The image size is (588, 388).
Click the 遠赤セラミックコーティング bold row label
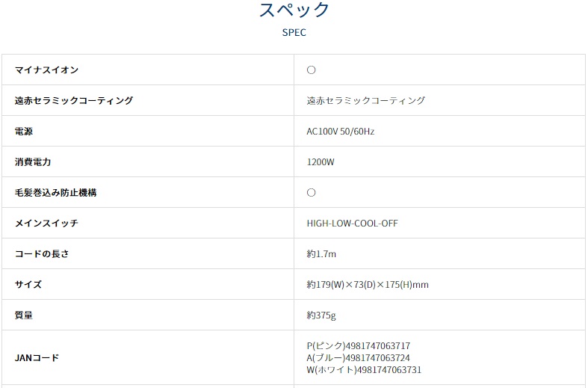(x=74, y=100)
